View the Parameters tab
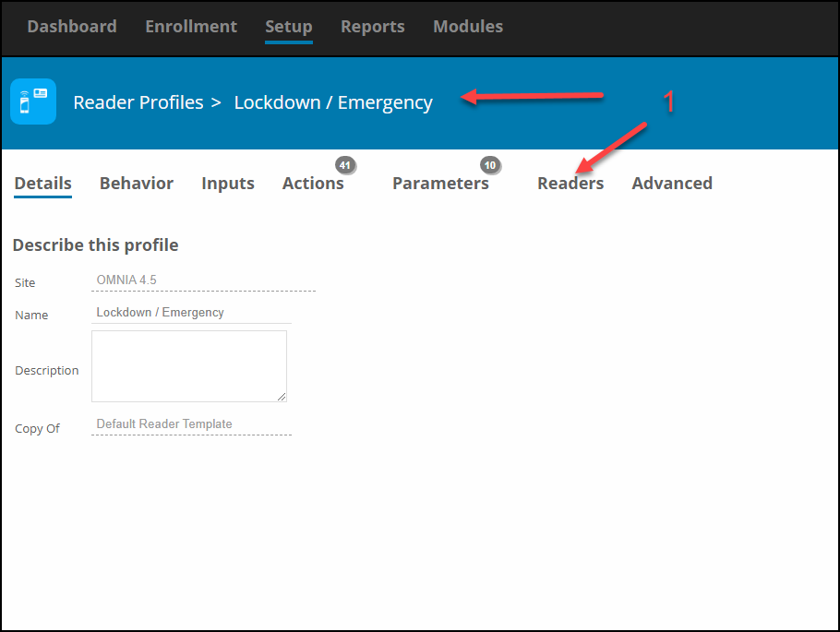The image size is (840, 632). (440, 184)
